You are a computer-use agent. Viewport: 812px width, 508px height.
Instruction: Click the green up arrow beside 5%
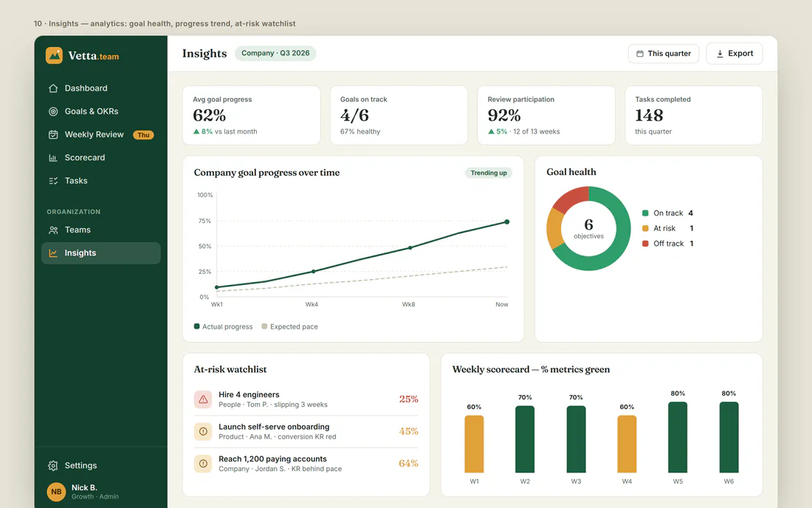(491, 131)
